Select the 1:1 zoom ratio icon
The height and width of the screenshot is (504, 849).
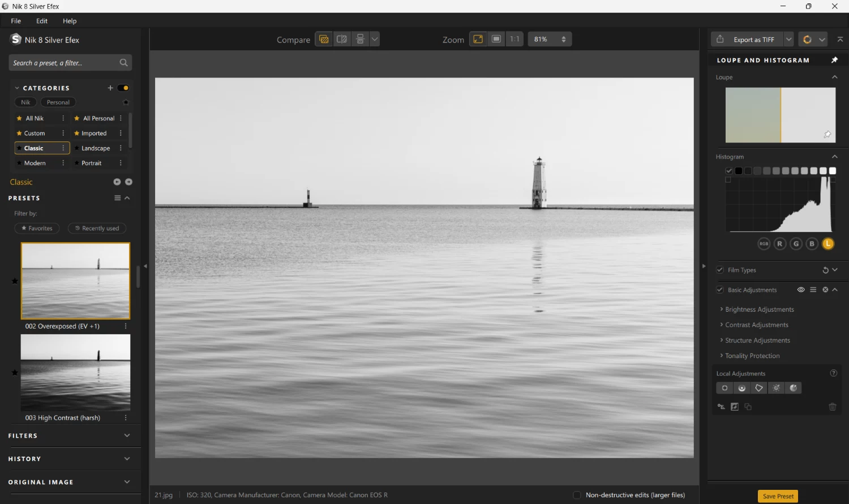pos(514,38)
